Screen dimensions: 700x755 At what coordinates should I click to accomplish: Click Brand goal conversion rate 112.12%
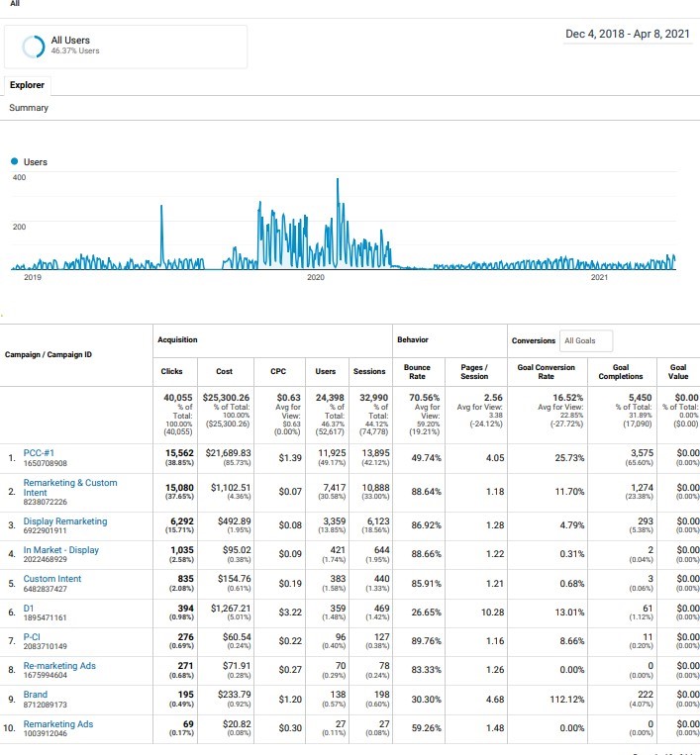566,699
